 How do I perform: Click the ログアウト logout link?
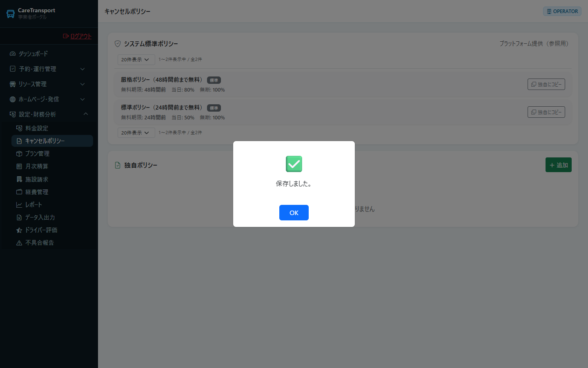coord(77,36)
